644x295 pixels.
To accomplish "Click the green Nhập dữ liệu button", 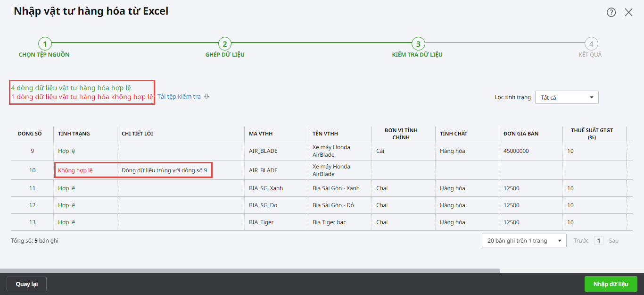I will pyautogui.click(x=611, y=284).
